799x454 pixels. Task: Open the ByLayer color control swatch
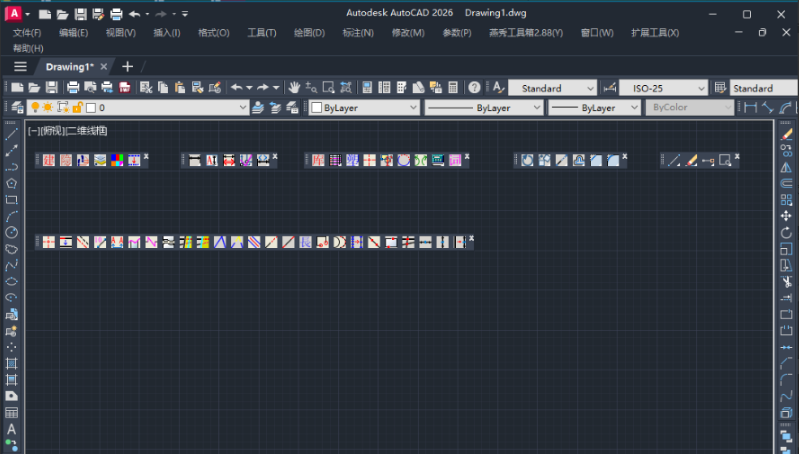click(x=364, y=108)
